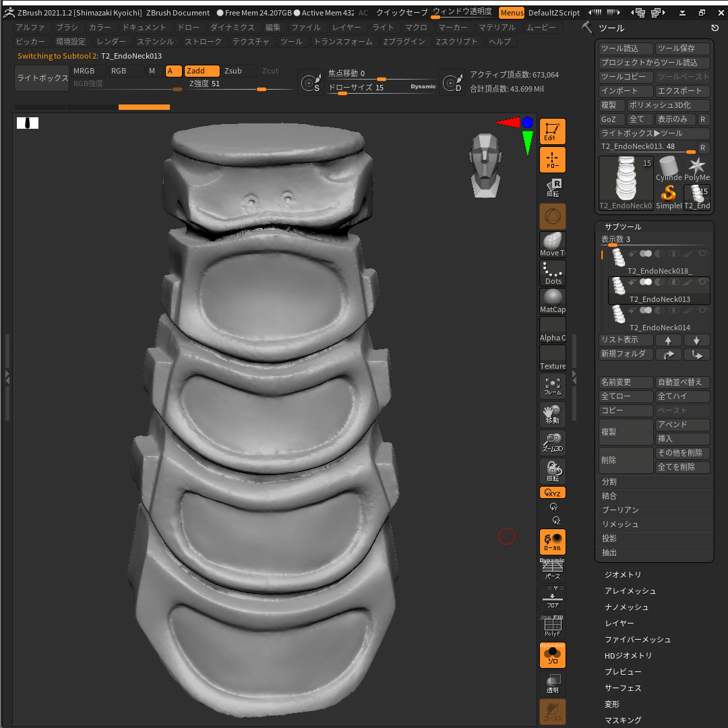The image size is (728, 728).
Task: Expand the ジオメトリ section
Action: [x=623, y=575]
